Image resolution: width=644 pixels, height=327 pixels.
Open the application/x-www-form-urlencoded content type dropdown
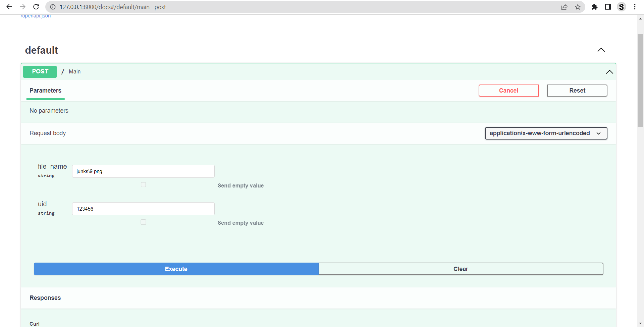[546, 133]
